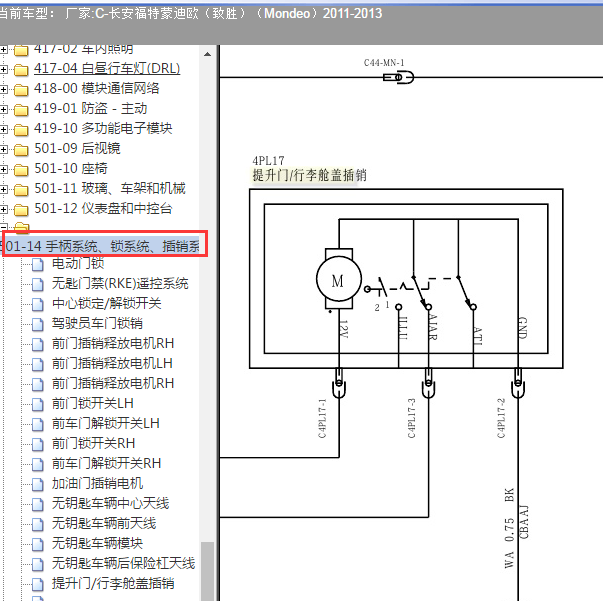The width and height of the screenshot is (603, 601).
Task: Open 前门插销释放电机LH diagram
Action: [112, 364]
